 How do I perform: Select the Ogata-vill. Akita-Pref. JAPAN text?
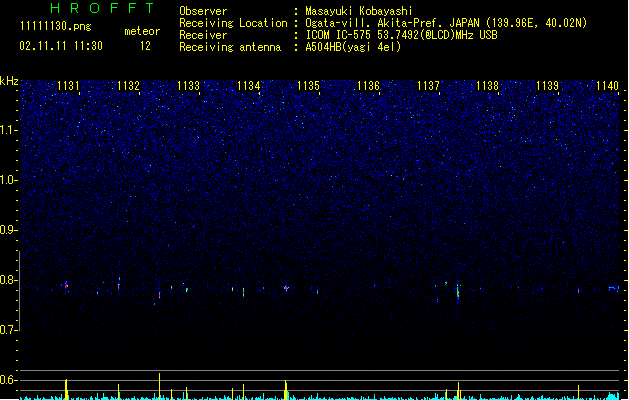pos(392,23)
